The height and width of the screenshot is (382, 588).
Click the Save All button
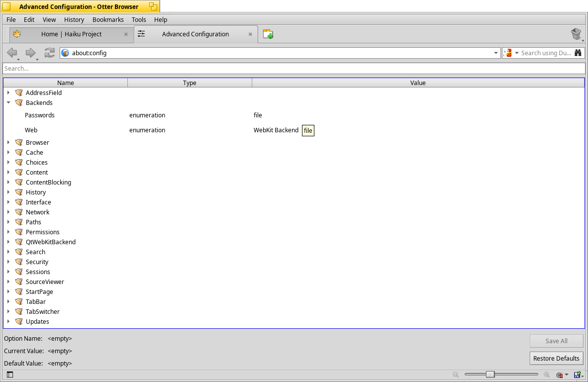[557, 341]
